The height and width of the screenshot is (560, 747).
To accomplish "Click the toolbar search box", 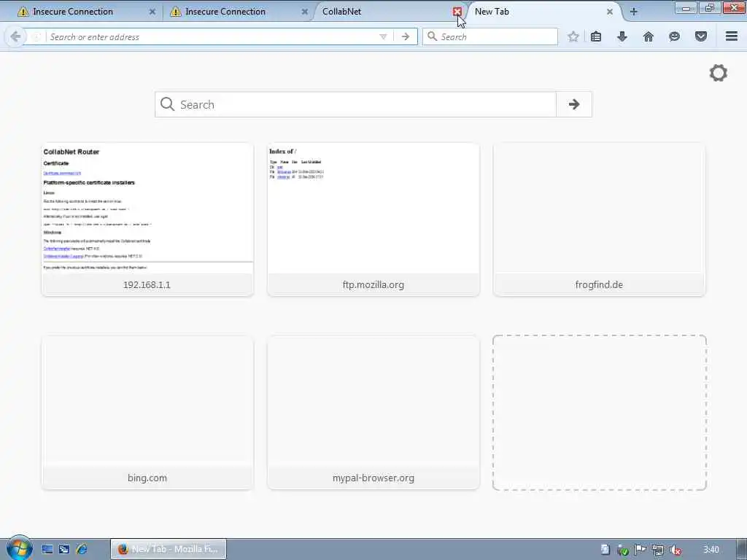I will click(x=489, y=36).
